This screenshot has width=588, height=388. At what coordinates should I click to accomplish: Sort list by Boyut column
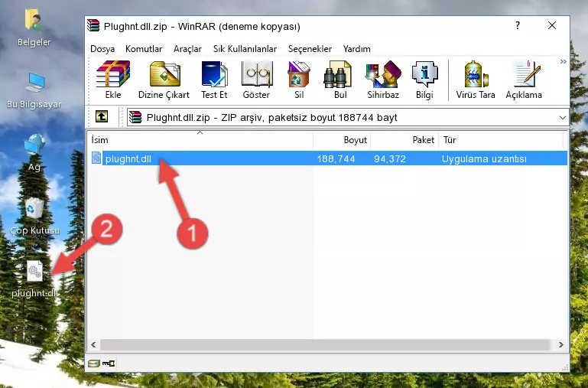pos(342,139)
